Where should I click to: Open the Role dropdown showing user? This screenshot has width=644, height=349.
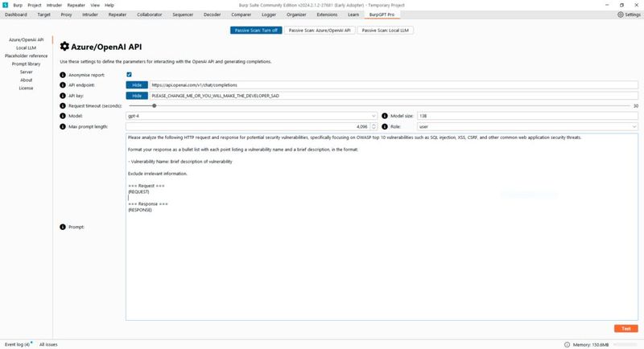[x=527, y=127]
